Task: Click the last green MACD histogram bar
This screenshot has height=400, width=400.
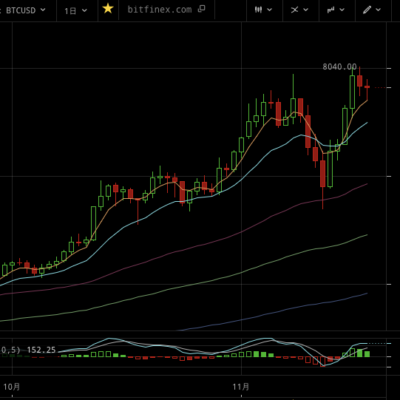Action: (x=367, y=354)
